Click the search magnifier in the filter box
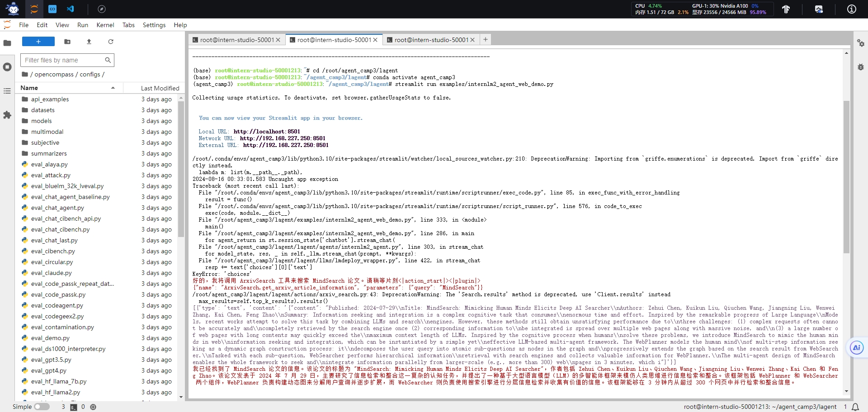Image resolution: width=868 pixels, height=412 pixels. [108, 60]
